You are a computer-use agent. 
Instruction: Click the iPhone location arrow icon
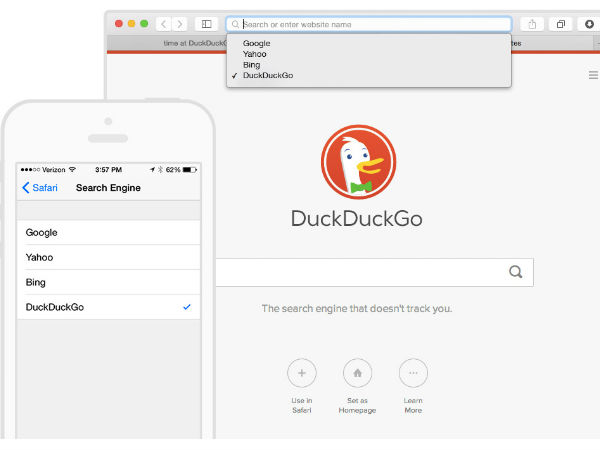click(152, 170)
